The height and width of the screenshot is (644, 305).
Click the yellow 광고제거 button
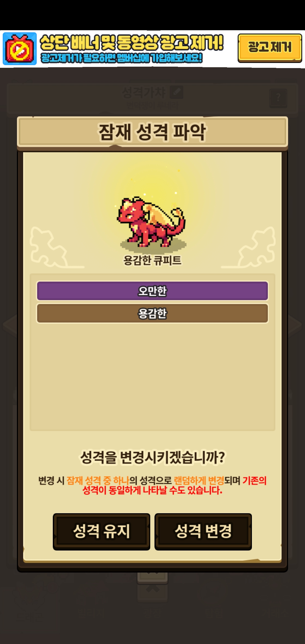(x=270, y=48)
